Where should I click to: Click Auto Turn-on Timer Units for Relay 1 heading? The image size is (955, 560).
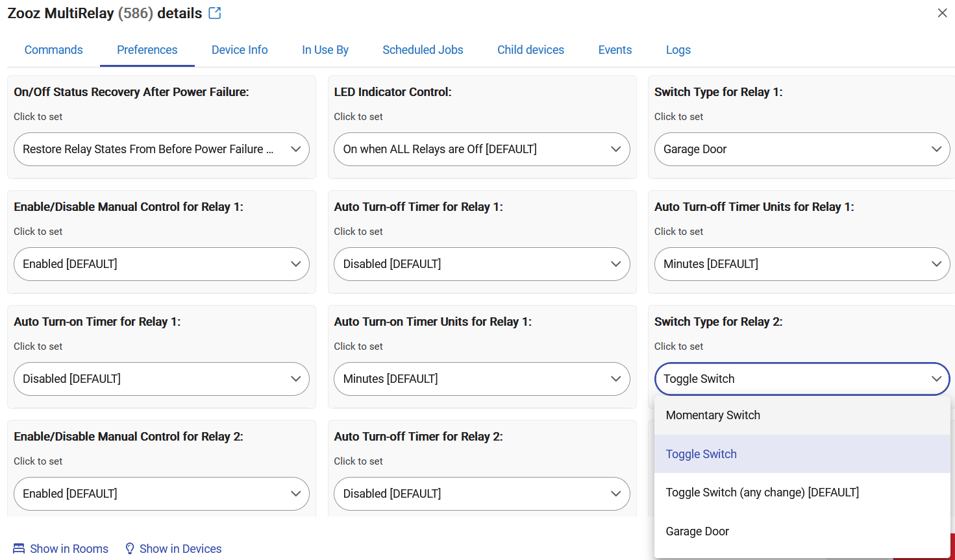pos(433,322)
